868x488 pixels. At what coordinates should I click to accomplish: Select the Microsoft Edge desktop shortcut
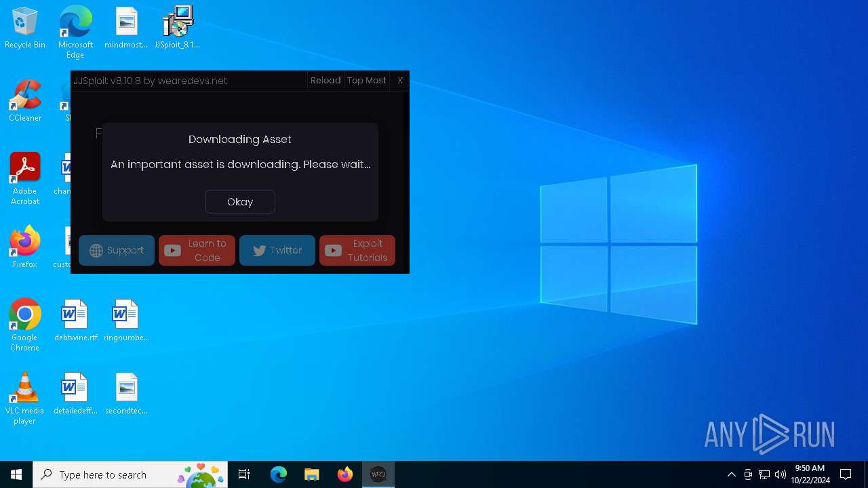click(x=75, y=32)
